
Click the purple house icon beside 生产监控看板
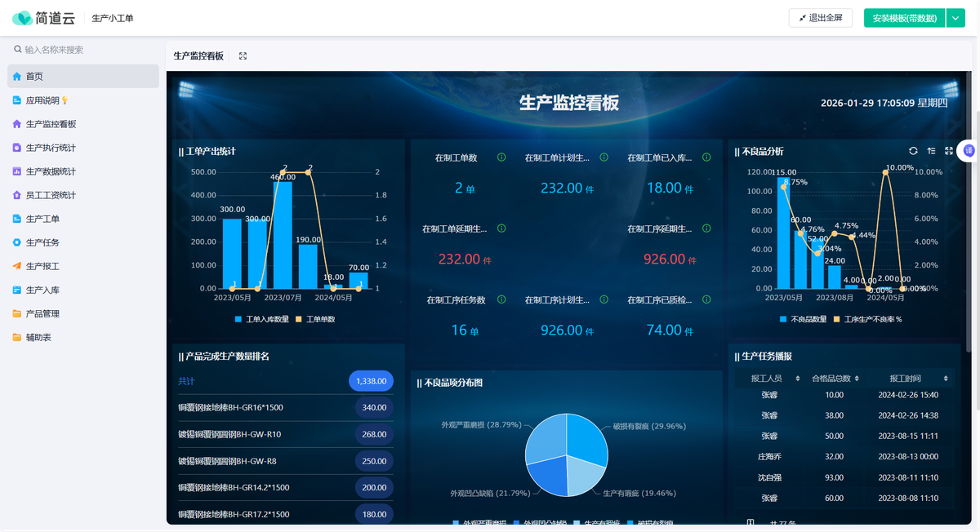[x=17, y=124]
